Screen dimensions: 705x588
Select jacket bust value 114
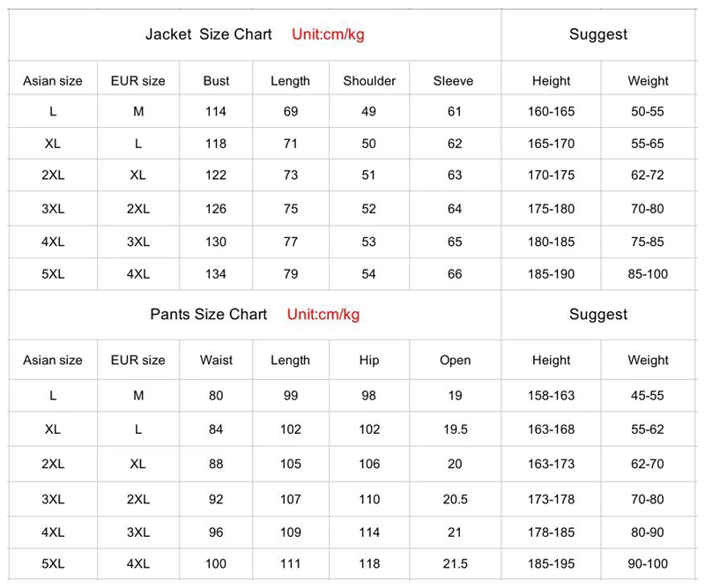(215, 112)
